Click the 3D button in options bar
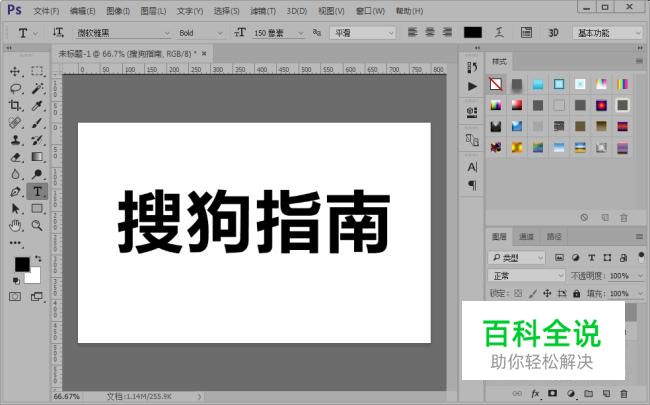650x405 pixels. pyautogui.click(x=553, y=32)
